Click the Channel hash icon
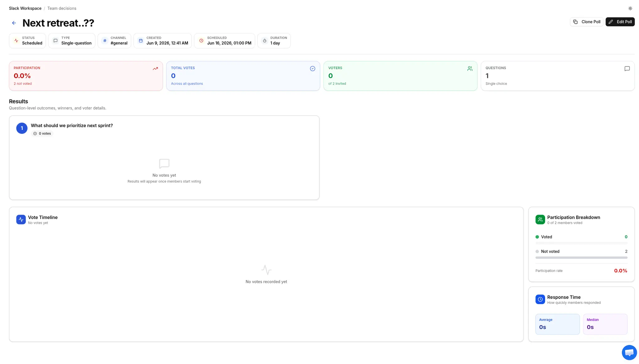This screenshot has height=364, width=639. click(105, 41)
